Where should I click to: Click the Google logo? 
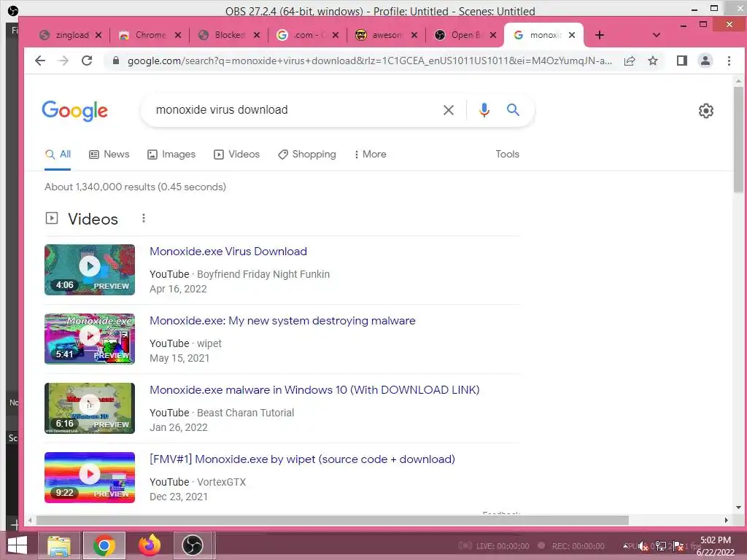[75, 111]
